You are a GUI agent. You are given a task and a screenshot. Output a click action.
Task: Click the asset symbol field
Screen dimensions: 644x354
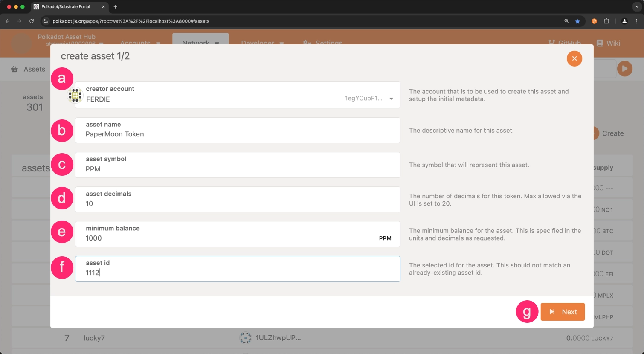(237, 169)
